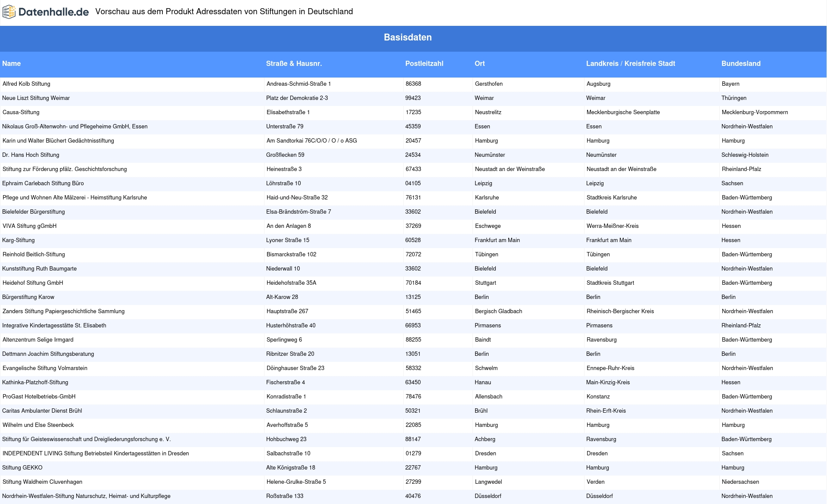827x504 pixels.
Task: Select street Haid-und-Neu-Straße 32
Action: tap(297, 198)
